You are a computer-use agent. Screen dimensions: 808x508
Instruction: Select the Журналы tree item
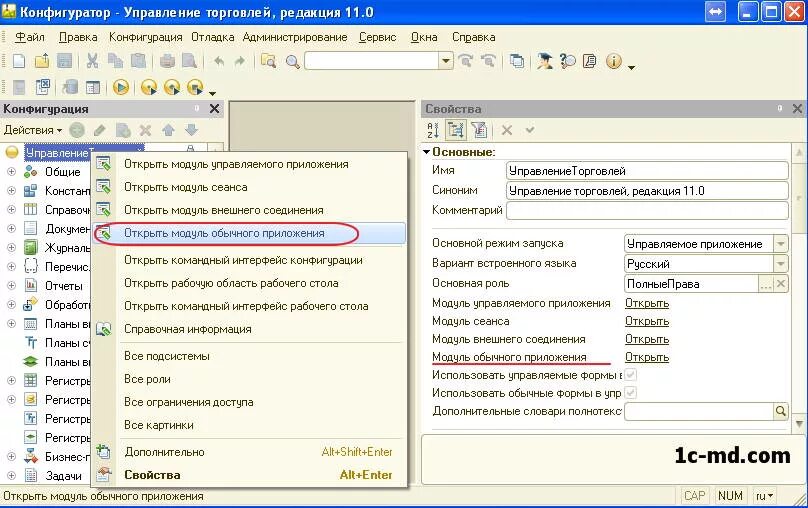point(67,248)
